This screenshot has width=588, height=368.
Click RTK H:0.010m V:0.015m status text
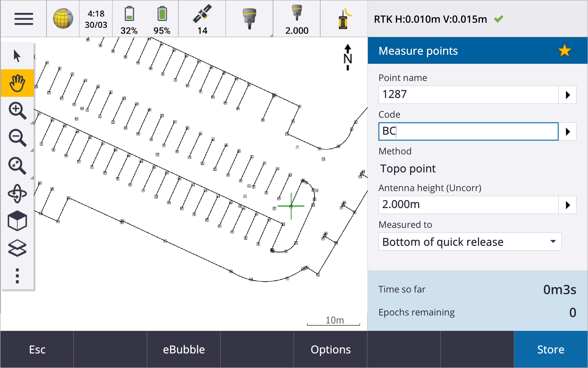[x=430, y=19]
